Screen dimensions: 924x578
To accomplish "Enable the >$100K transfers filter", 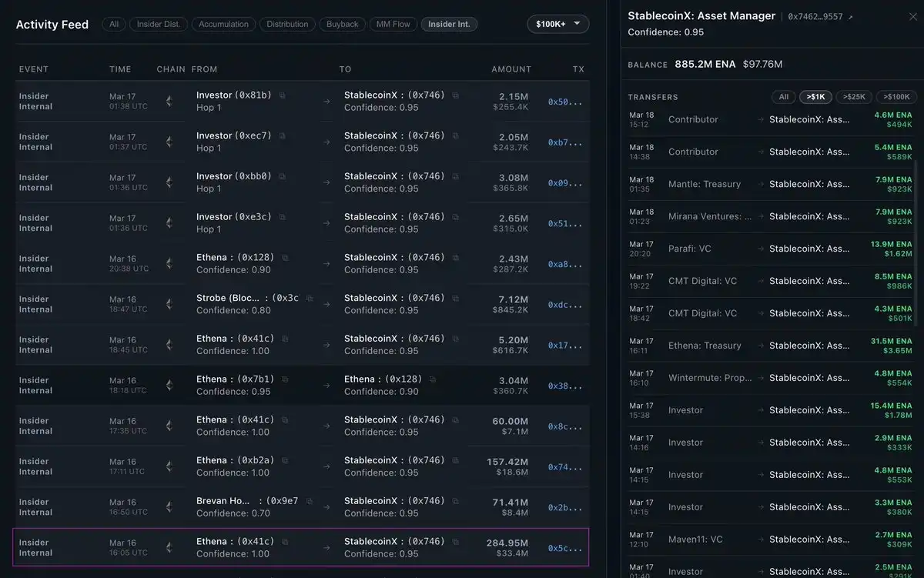I will click(896, 97).
